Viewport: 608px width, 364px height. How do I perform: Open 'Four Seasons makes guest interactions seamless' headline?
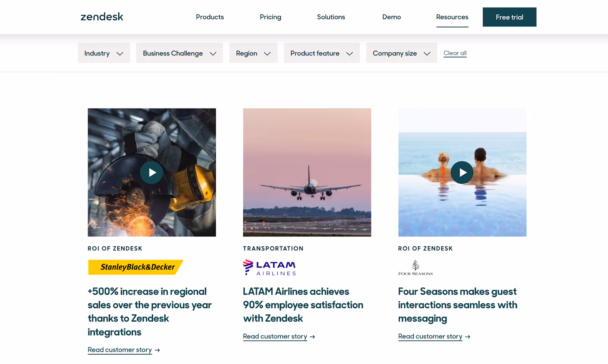pyautogui.click(x=458, y=305)
